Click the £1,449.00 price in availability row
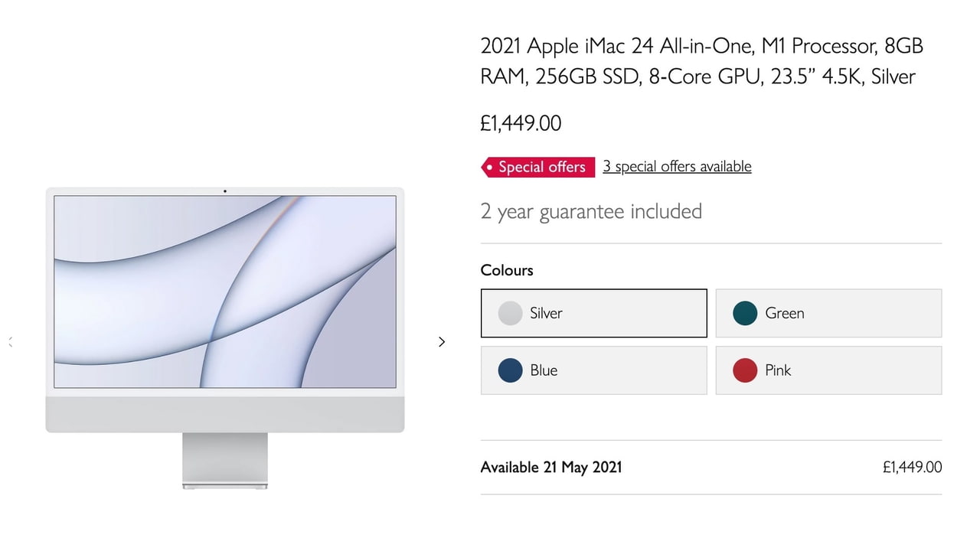The height and width of the screenshot is (551, 980). point(912,467)
